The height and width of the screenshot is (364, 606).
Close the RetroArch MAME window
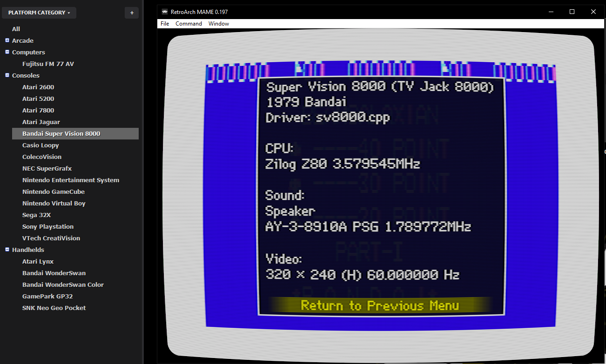pos(593,12)
